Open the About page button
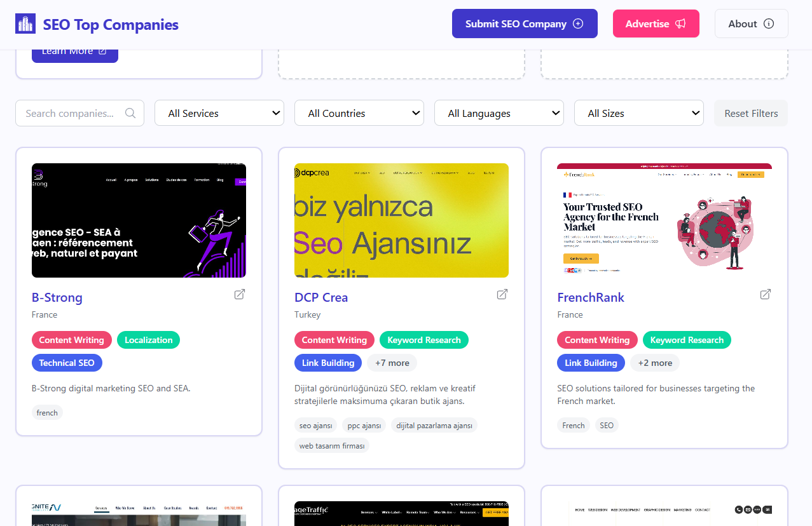The width and height of the screenshot is (812, 526). (752, 24)
